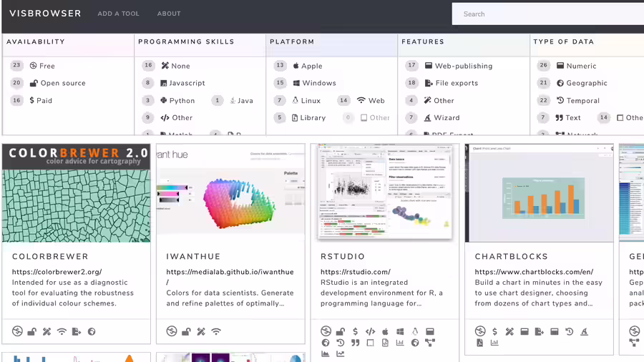644x362 pixels.
Task: Click the network icon on RStudio card
Action: point(430,343)
